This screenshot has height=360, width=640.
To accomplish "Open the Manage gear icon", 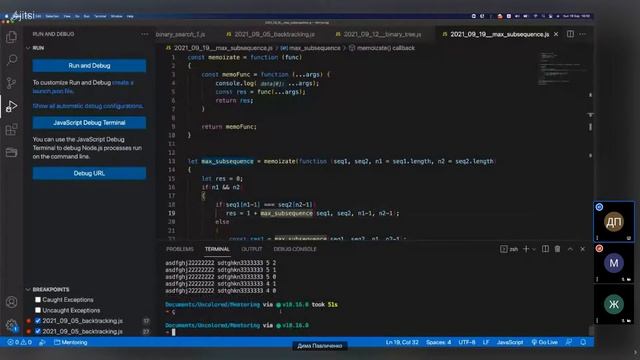I will [11, 325].
